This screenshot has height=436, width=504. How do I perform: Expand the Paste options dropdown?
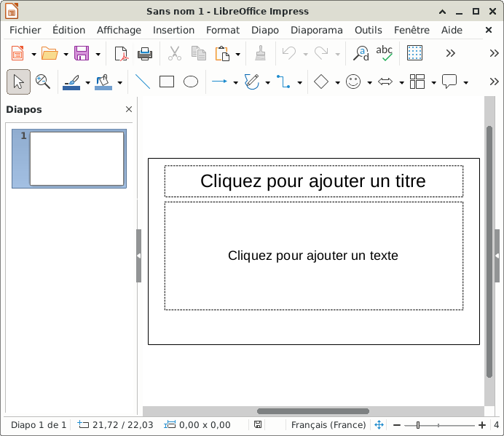[238, 55]
